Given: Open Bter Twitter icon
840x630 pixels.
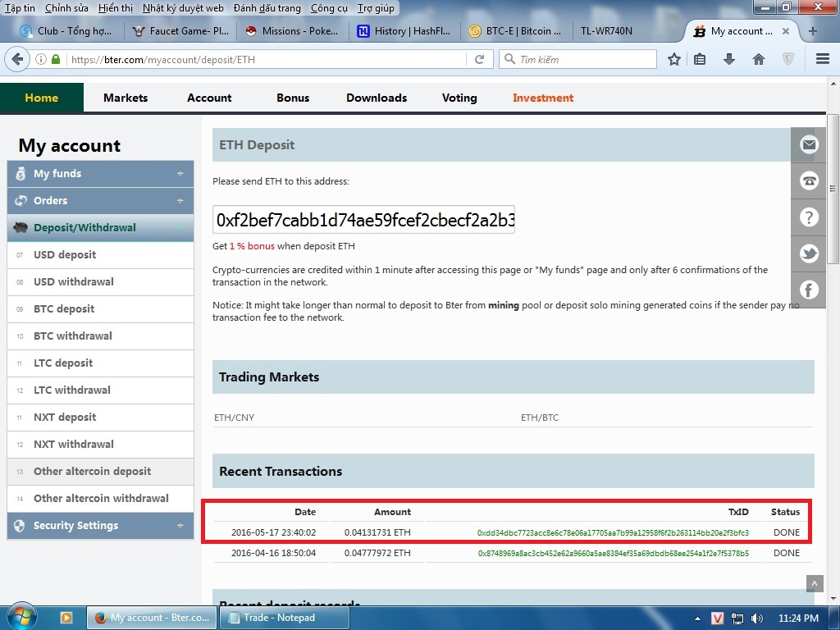Looking at the screenshot, I should tap(809, 253).
